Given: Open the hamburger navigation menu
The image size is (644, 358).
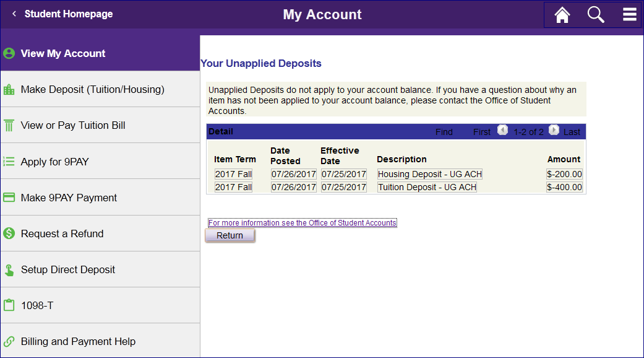Looking at the screenshot, I should pos(630,14).
